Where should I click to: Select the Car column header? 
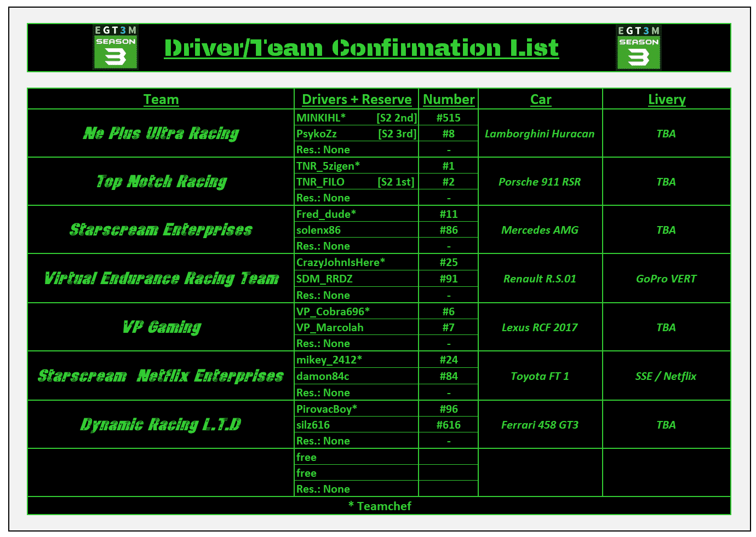coord(541,99)
